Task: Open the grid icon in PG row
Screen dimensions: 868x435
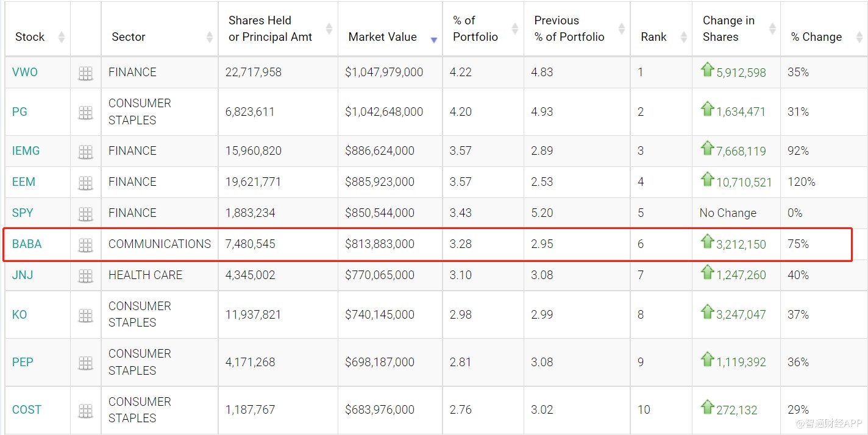Action: (85, 113)
